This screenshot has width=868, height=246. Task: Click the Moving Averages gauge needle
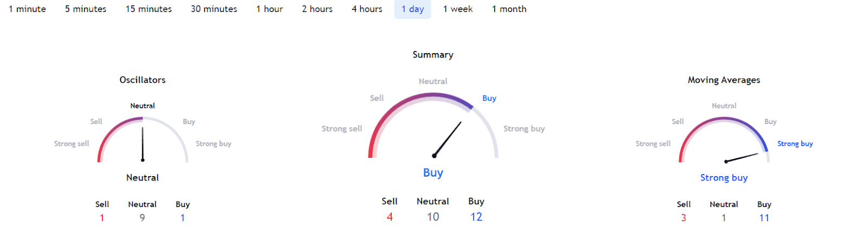click(742, 158)
